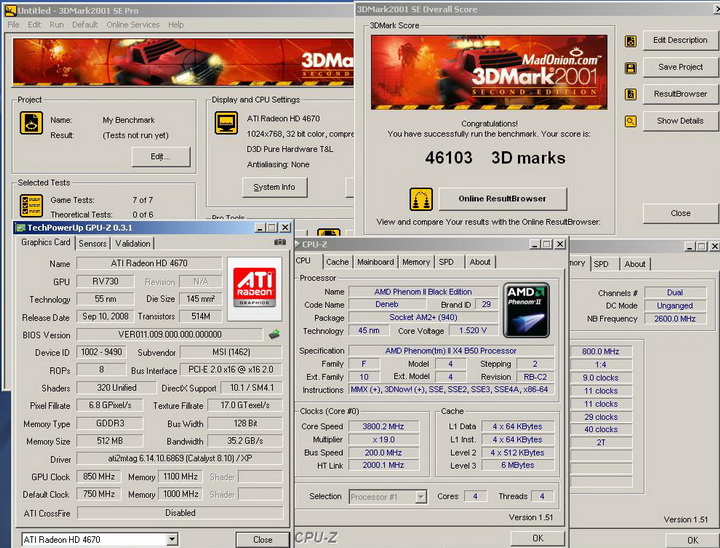
Task: Click the AMD Phenom II logo in CPU-Z
Action: pyautogui.click(x=526, y=310)
